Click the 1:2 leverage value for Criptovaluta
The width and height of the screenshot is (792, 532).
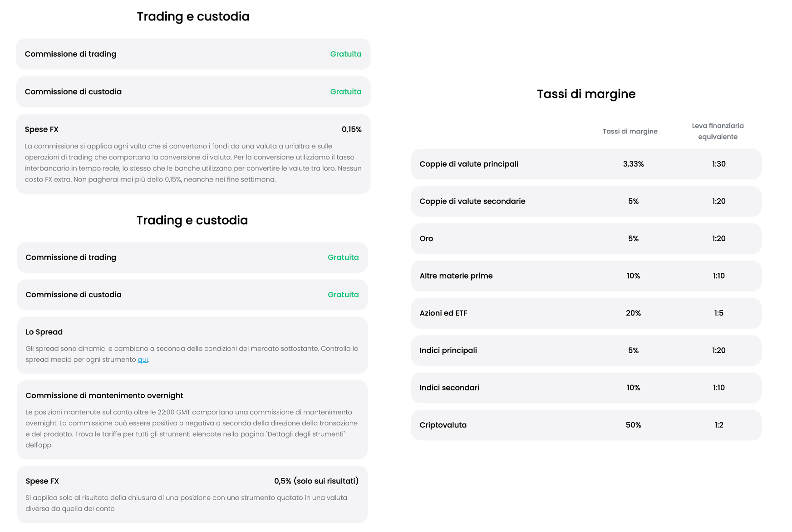point(718,425)
